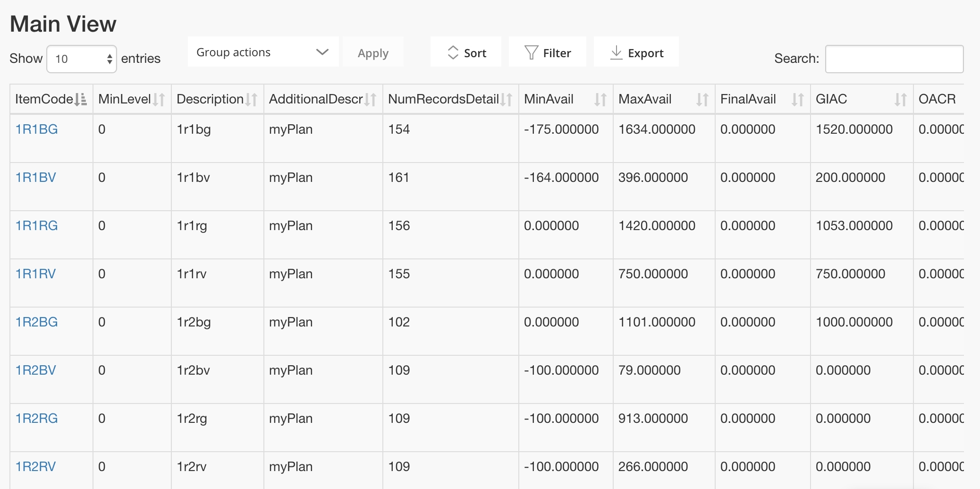
Task: Toggle sort order on MaxAvail column
Action: click(x=702, y=99)
